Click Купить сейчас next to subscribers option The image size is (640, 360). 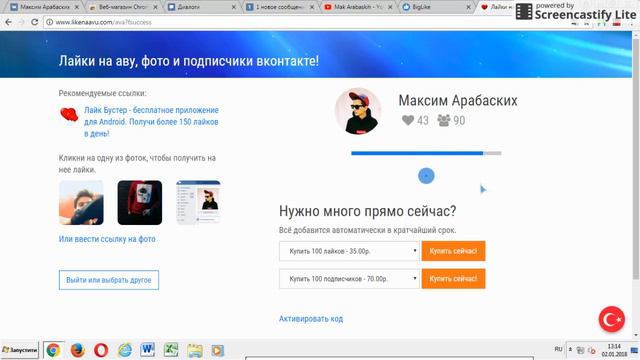click(453, 279)
